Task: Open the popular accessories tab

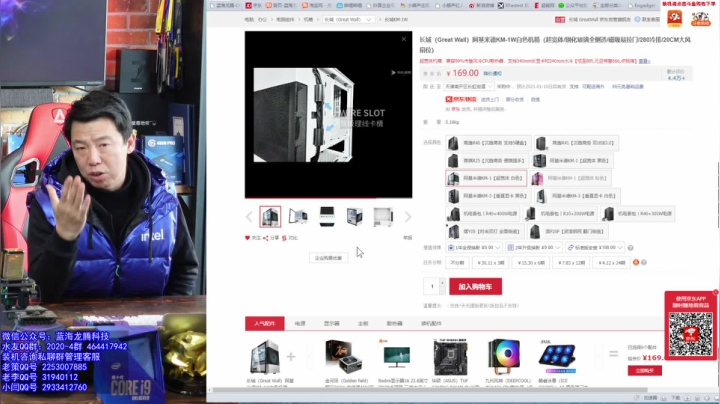Action: (x=264, y=323)
